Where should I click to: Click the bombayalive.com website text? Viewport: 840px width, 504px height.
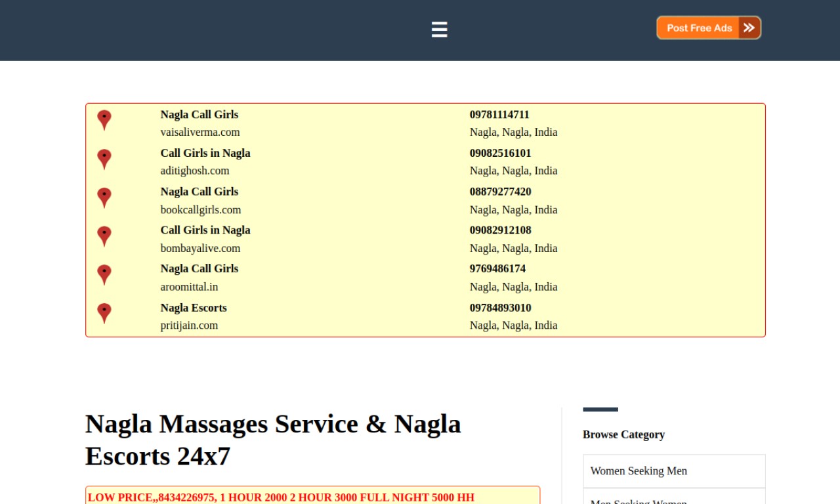[x=200, y=248]
